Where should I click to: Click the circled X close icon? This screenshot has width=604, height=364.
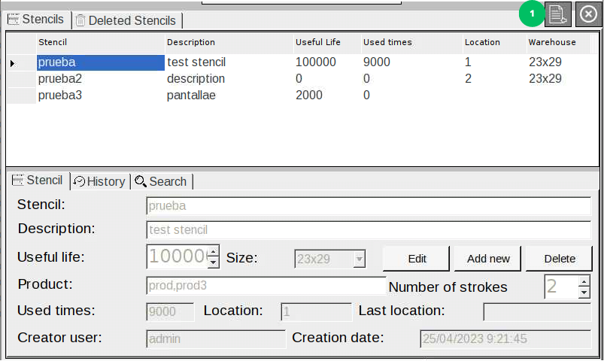588,14
